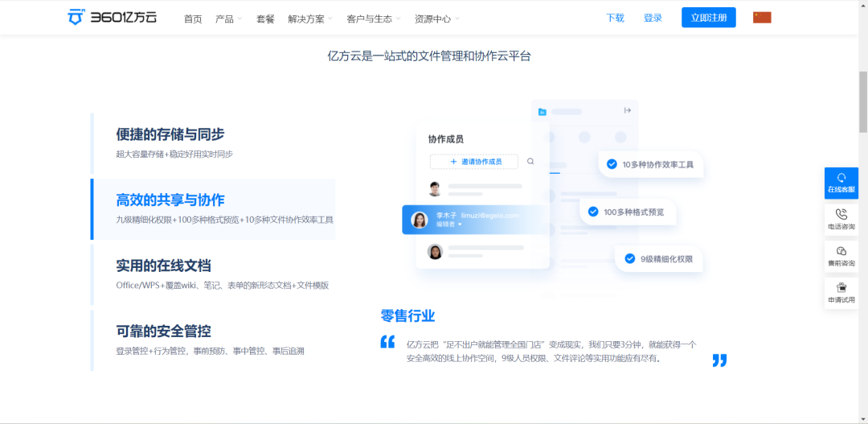Image resolution: width=868 pixels, height=424 pixels.
Task: Open 售前咨询 floating button
Action: point(841,257)
